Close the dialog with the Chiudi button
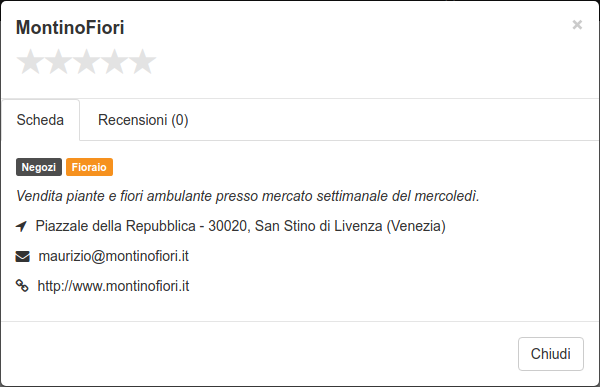 click(x=551, y=354)
